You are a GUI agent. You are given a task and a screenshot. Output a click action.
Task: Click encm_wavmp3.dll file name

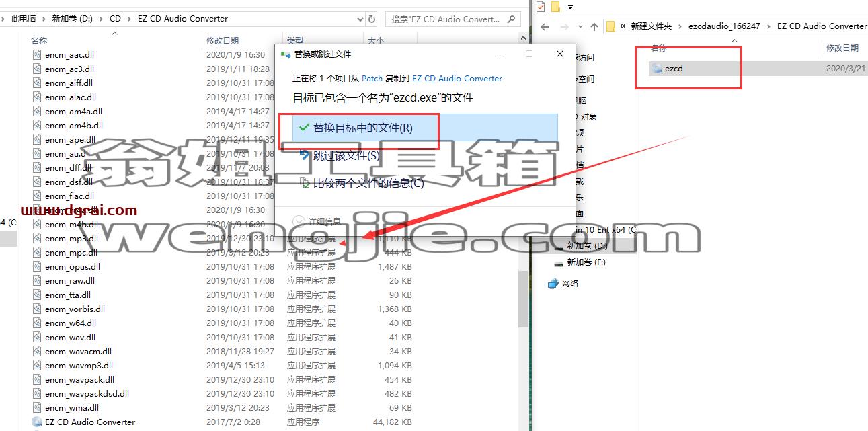(x=79, y=366)
